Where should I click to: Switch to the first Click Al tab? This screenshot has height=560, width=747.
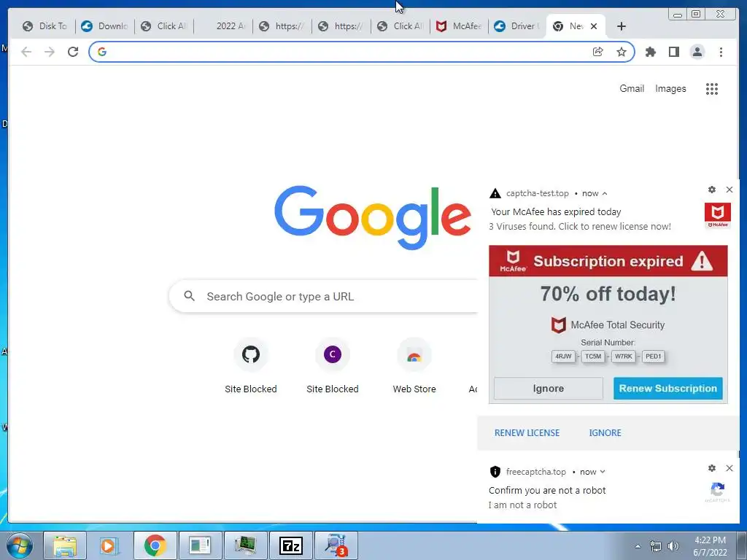click(x=164, y=26)
